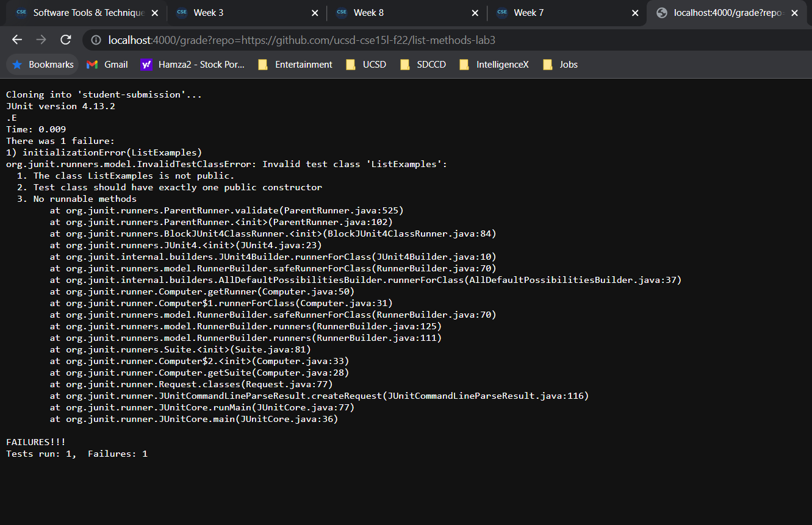Click the Suite.<init> stack trace line

point(181,349)
